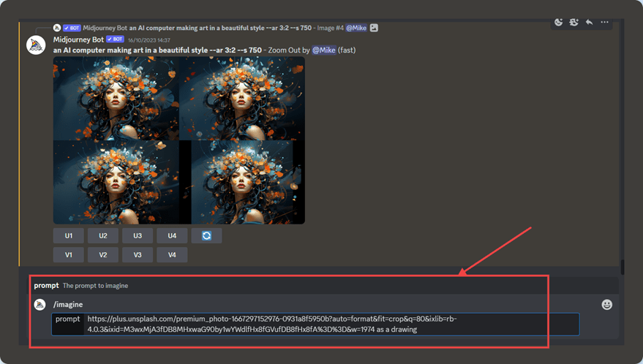Click the Midjourney Bot username in message header
643x364 pixels.
tap(78, 39)
